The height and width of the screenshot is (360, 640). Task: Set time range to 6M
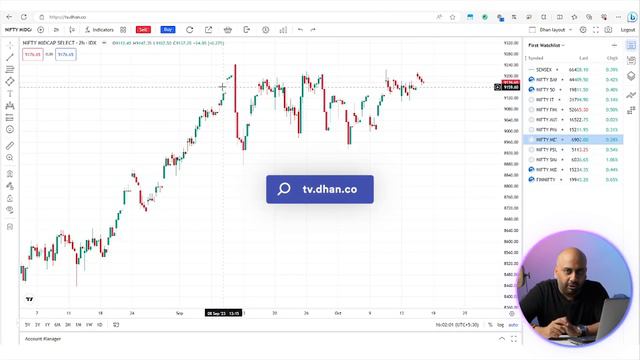57,325
